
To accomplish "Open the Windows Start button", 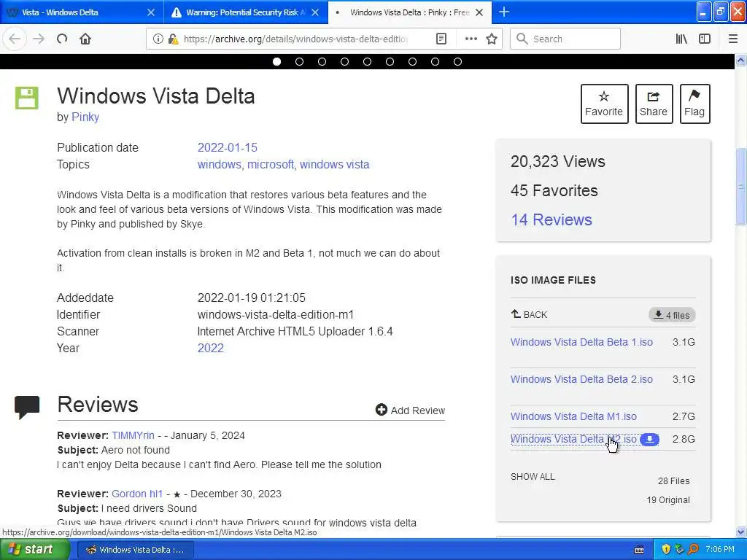I will 34,549.
